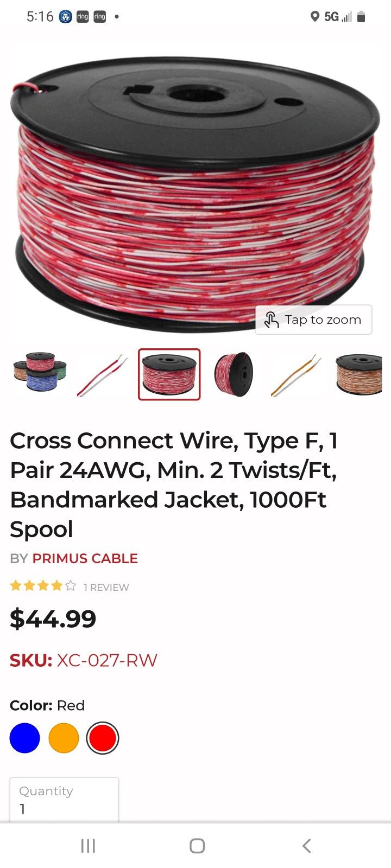
Task: Tap the first Ring notification icon
Action: [x=83, y=17]
